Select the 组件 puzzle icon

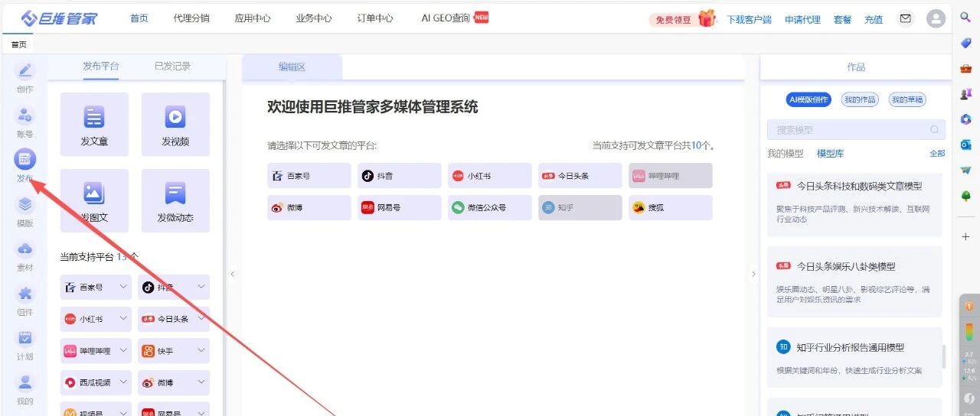click(25, 294)
